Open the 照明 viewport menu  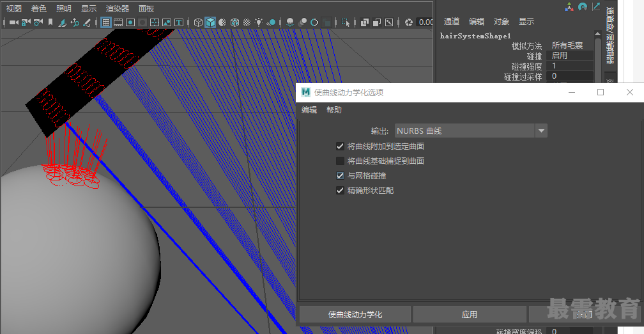click(x=64, y=9)
